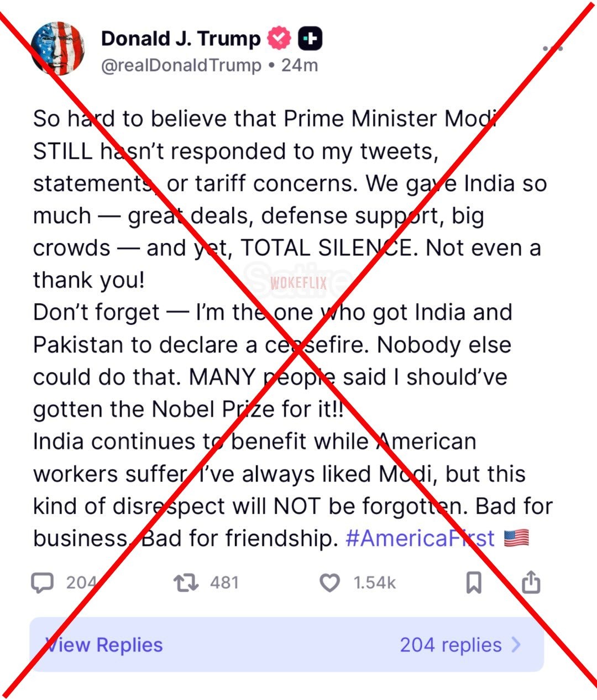The height and width of the screenshot is (700, 597).
Task: Like the post with the heart icon
Action: tap(330, 583)
